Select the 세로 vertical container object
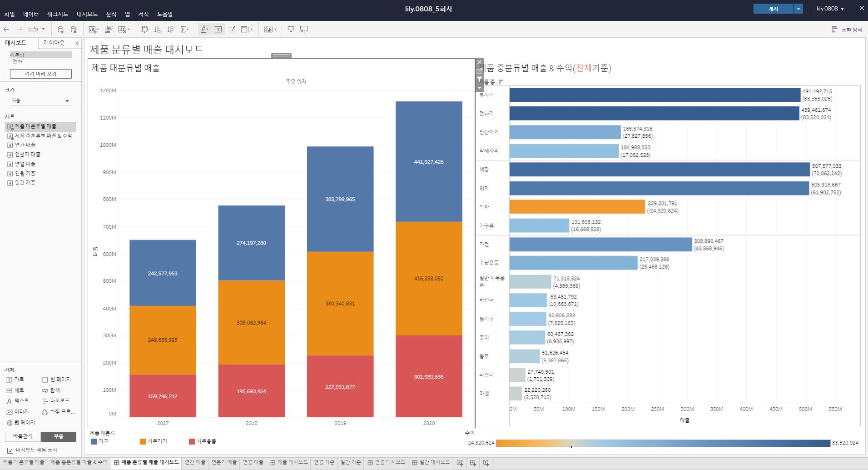The width and height of the screenshot is (868, 470). pos(15,390)
